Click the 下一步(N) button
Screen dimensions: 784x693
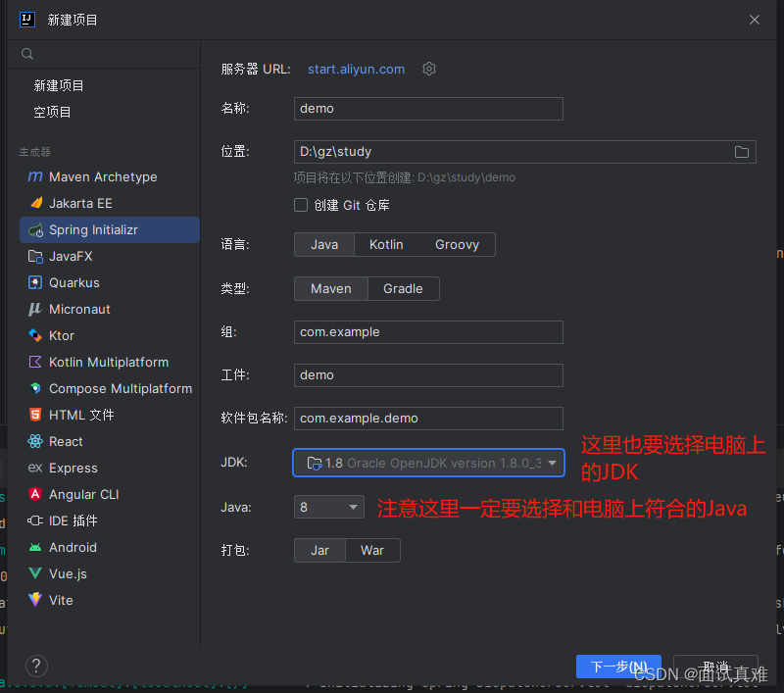[x=618, y=666]
